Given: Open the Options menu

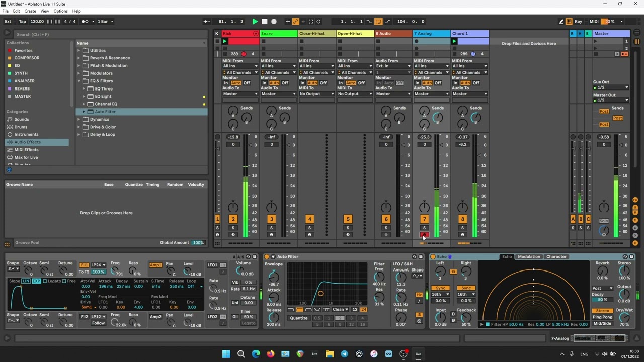Looking at the screenshot, I should [x=60, y=11].
